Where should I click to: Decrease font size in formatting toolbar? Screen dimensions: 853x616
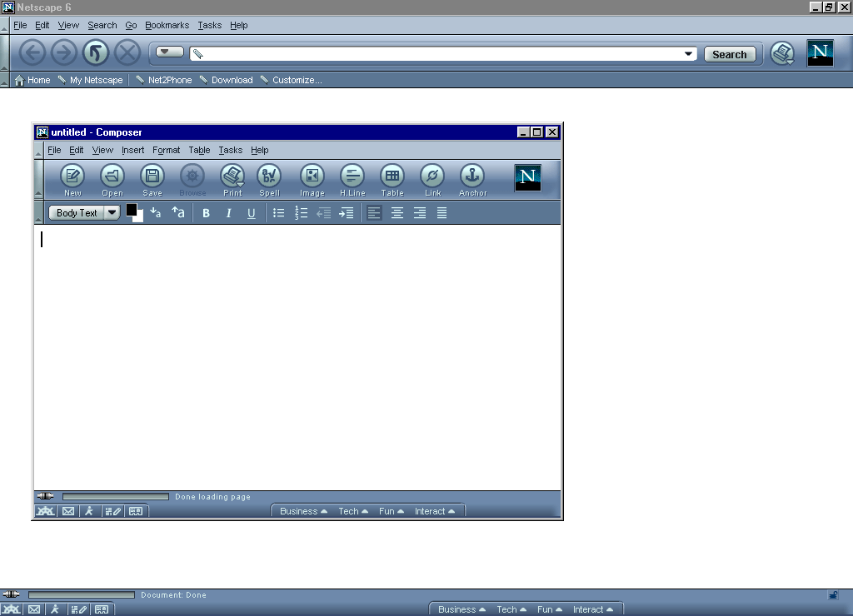click(x=156, y=212)
